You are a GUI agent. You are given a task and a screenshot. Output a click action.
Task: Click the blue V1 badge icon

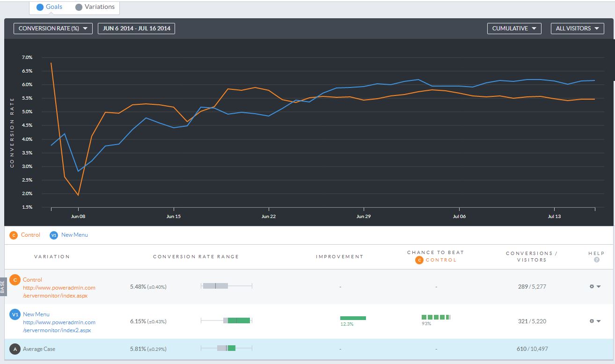pos(15,315)
